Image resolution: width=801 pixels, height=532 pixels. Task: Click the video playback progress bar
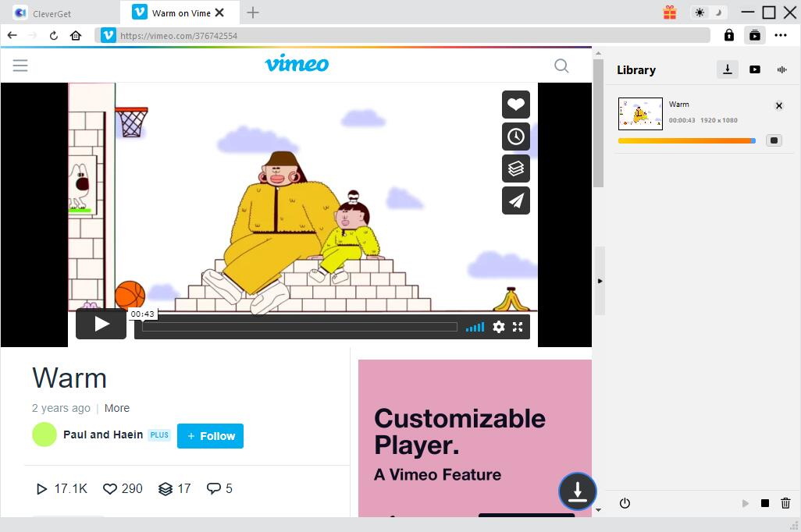coord(300,327)
